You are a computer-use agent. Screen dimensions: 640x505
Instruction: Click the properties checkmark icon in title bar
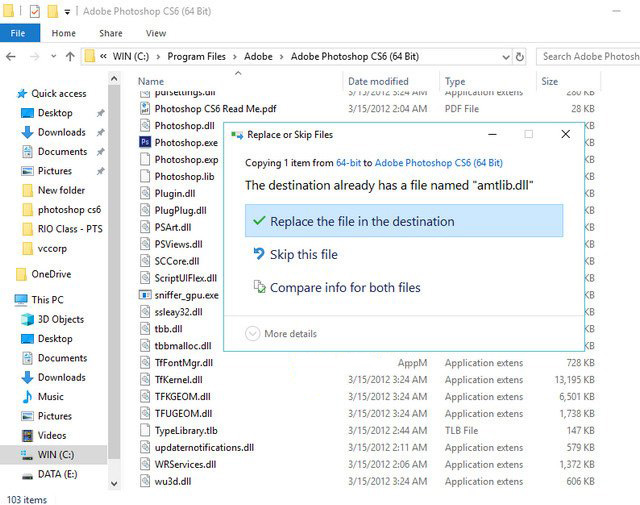pyautogui.click(x=35, y=11)
